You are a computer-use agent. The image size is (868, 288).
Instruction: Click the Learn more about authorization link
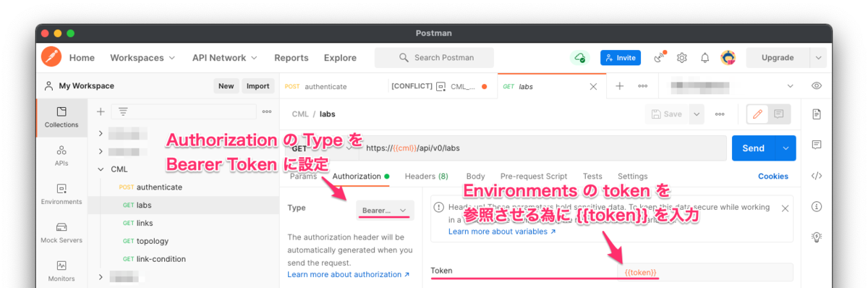click(x=349, y=275)
